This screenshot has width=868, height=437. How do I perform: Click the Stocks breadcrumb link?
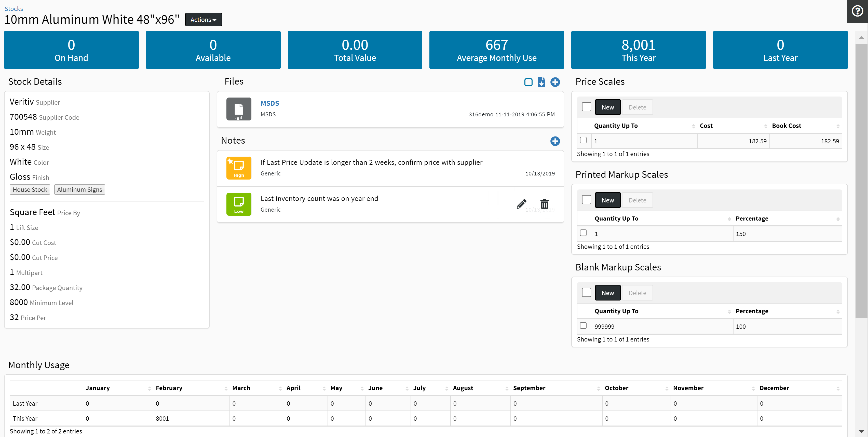point(14,8)
